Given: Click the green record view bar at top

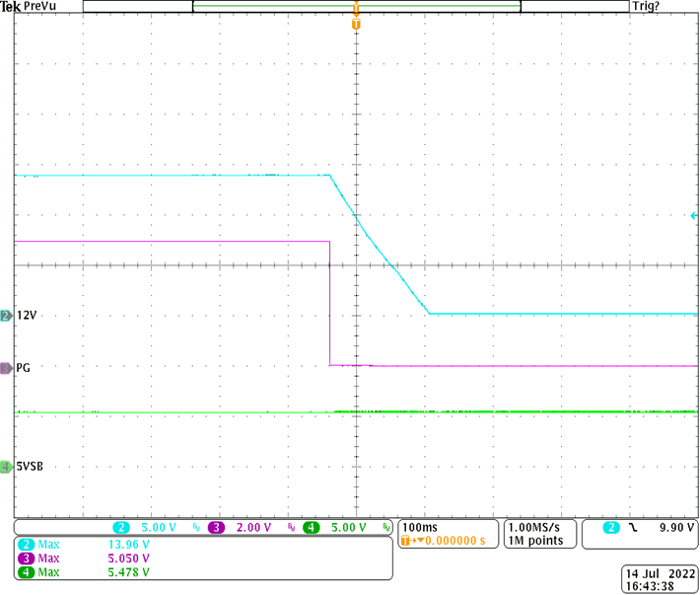Looking at the screenshot, I should (356, 6).
